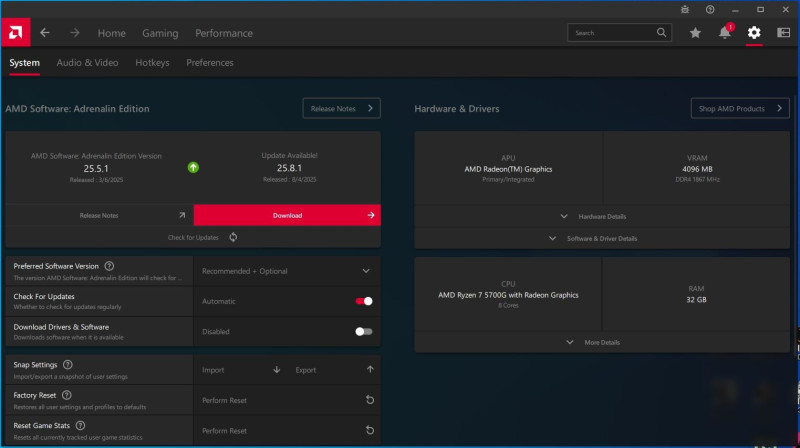The height and width of the screenshot is (448, 800).
Task: Click the AMD logo icon
Action: pos(15,33)
